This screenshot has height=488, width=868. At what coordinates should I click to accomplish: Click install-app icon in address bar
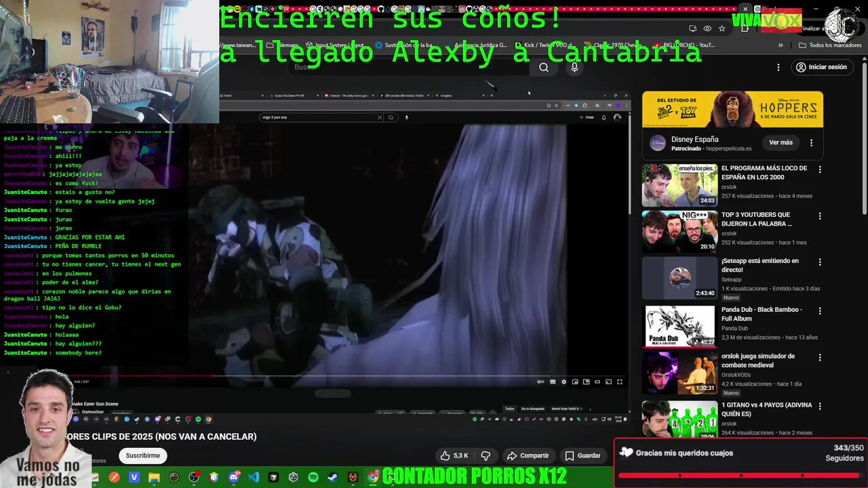693,28
